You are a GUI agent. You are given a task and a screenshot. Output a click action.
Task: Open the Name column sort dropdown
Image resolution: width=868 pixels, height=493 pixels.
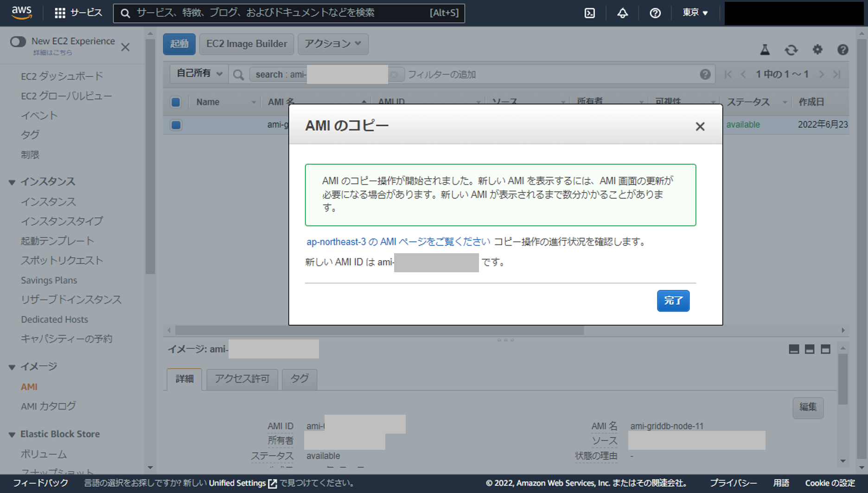(254, 102)
